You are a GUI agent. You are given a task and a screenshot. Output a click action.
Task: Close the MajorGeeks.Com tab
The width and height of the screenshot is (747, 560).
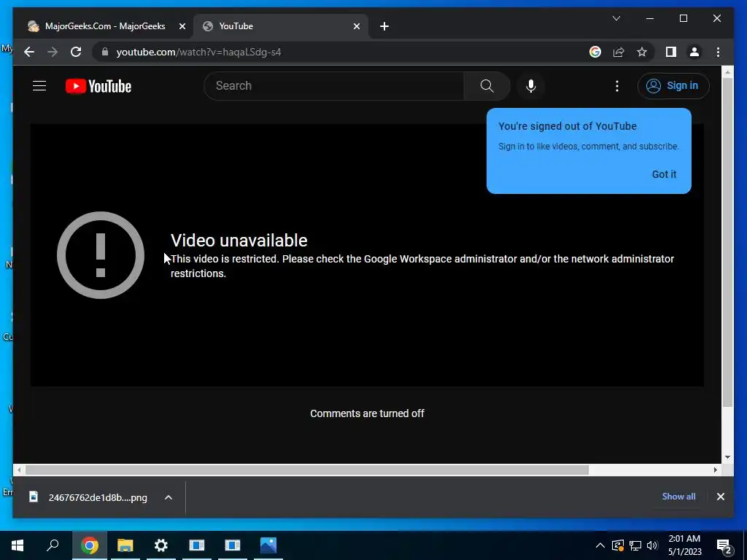(x=182, y=26)
